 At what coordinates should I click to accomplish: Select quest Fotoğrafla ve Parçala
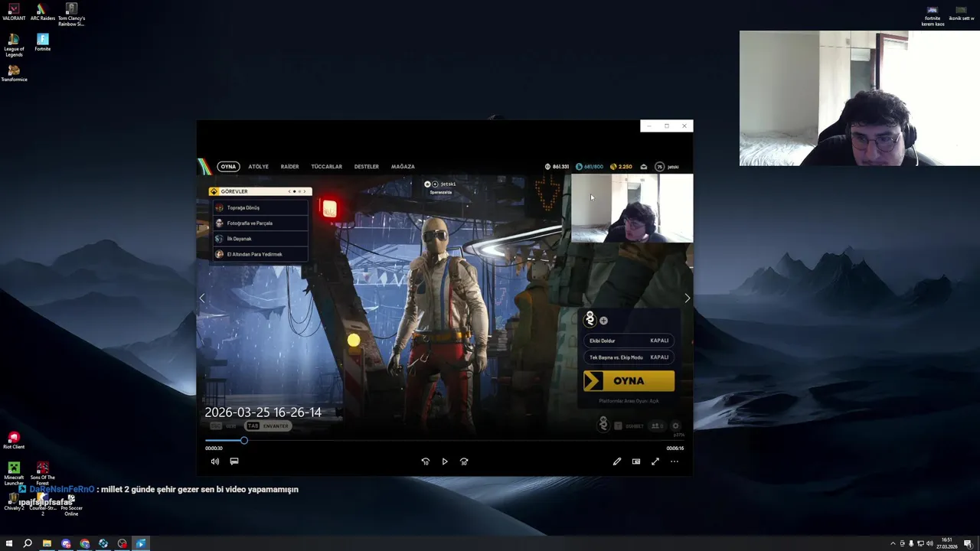(260, 223)
